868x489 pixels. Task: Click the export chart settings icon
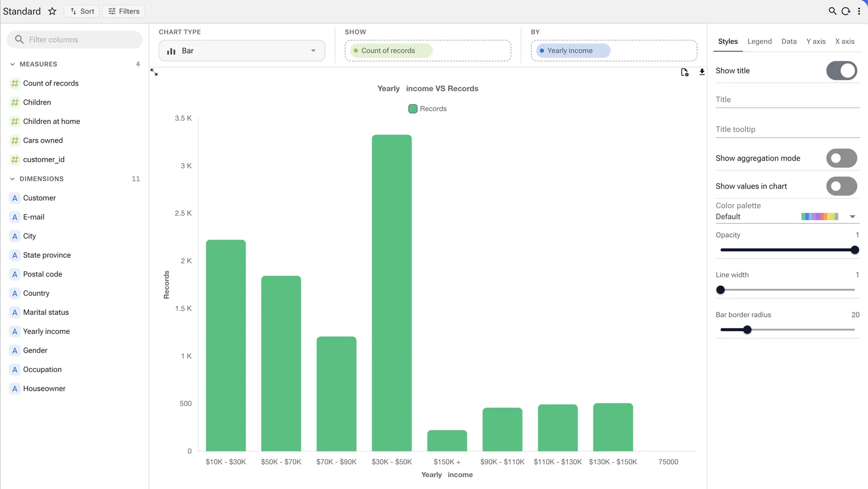pos(685,72)
